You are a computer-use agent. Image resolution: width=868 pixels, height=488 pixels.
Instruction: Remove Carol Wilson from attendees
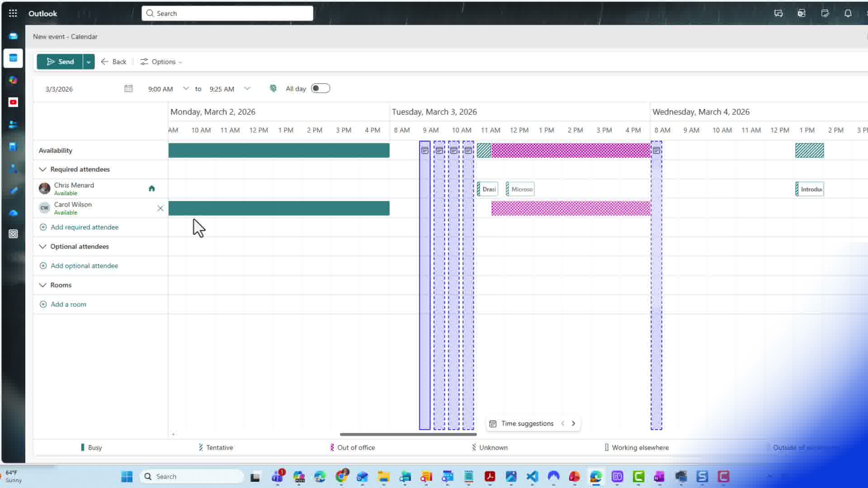click(160, 208)
